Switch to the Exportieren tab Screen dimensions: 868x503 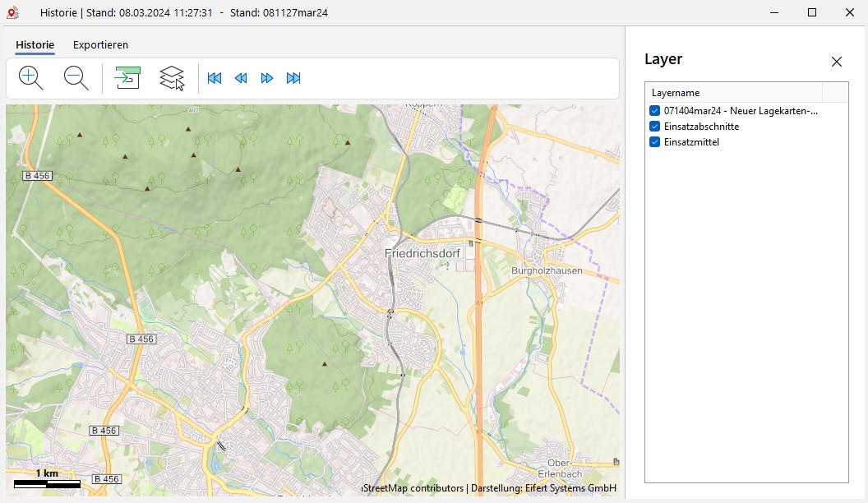100,45
